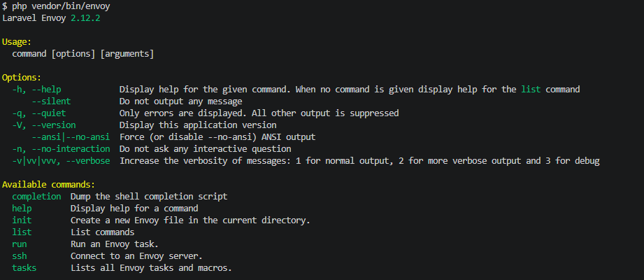
Task: Click the tasks command name
Action: [x=24, y=268]
